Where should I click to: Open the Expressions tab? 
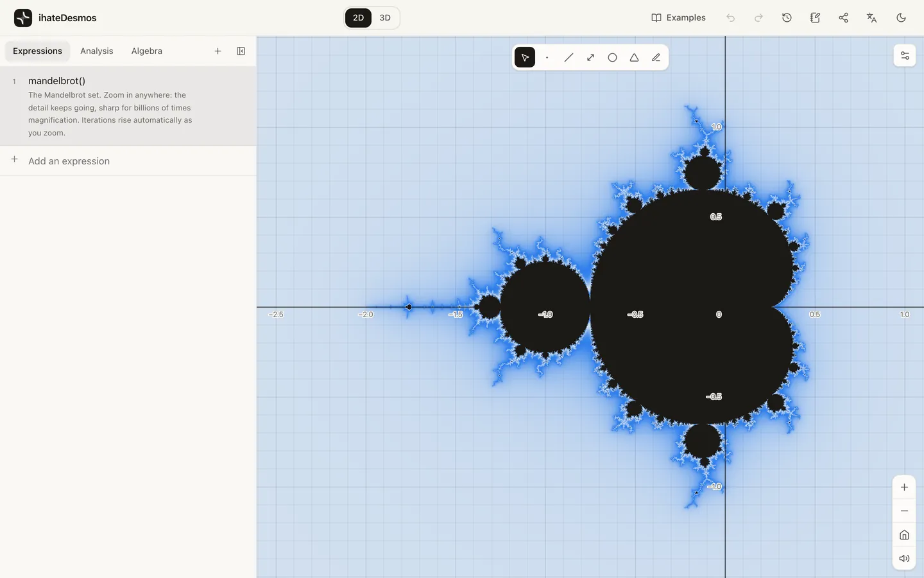pos(37,51)
